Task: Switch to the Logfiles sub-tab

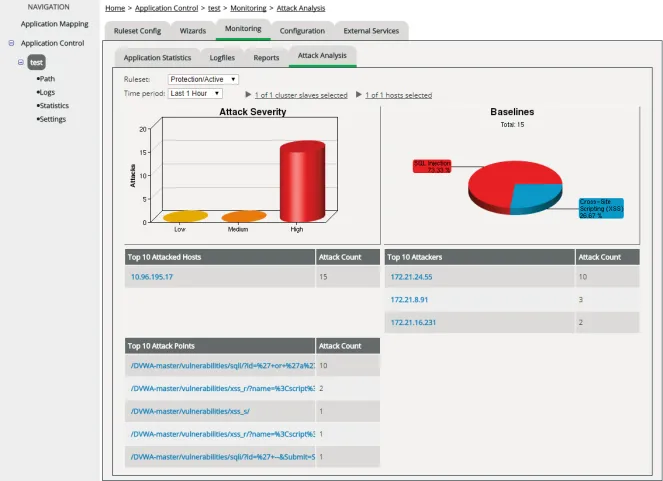Action: click(222, 58)
